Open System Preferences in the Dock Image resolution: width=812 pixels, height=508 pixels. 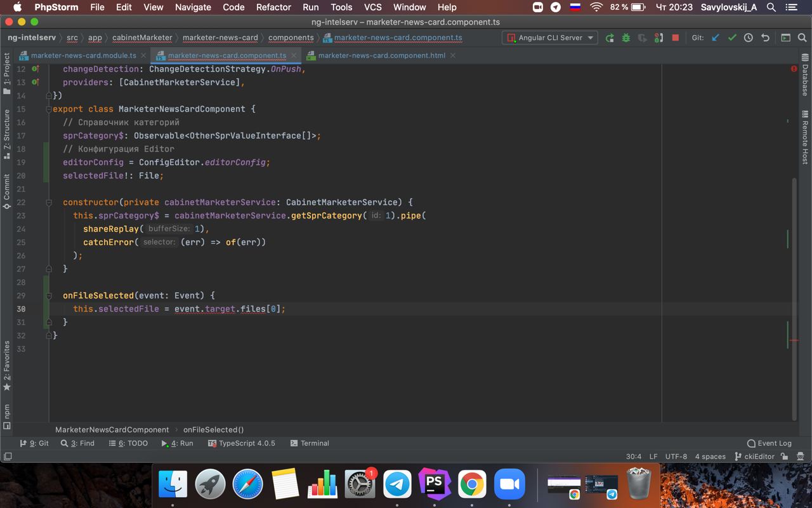[x=360, y=485]
